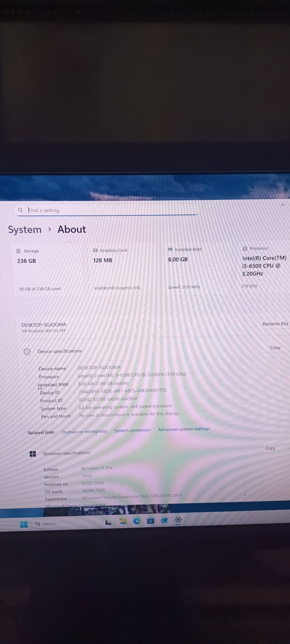Image resolution: width=290 pixels, height=644 pixels.
Task: Go back to System in the breadcrumb
Action: (x=25, y=230)
